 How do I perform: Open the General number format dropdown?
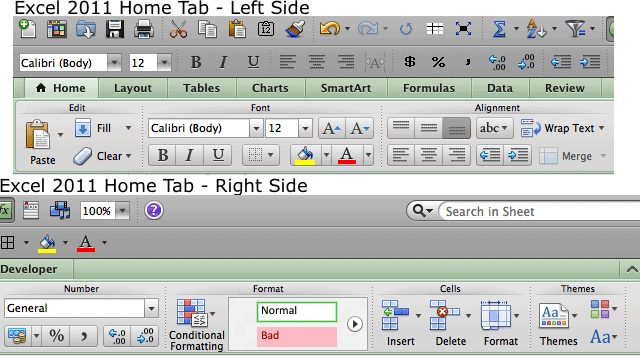[151, 309]
